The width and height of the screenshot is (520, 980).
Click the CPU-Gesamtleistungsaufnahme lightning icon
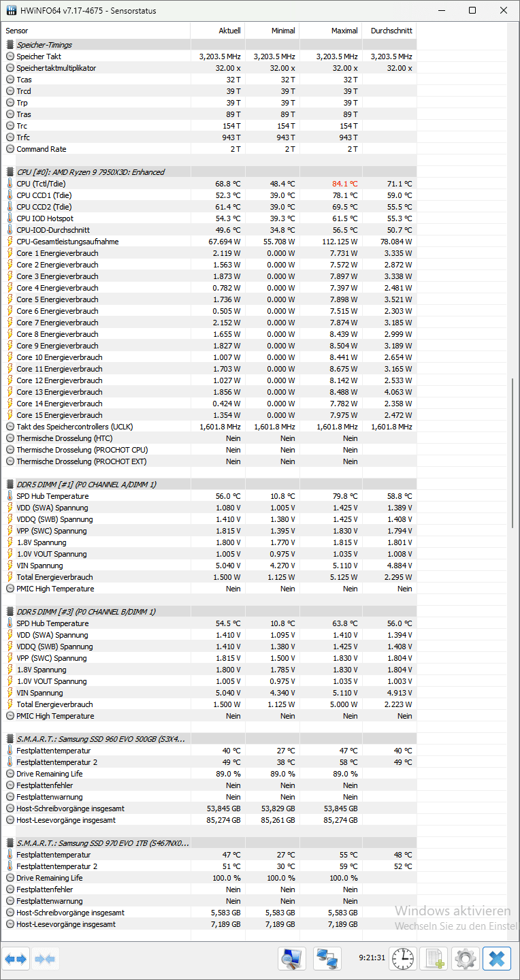click(x=10, y=242)
